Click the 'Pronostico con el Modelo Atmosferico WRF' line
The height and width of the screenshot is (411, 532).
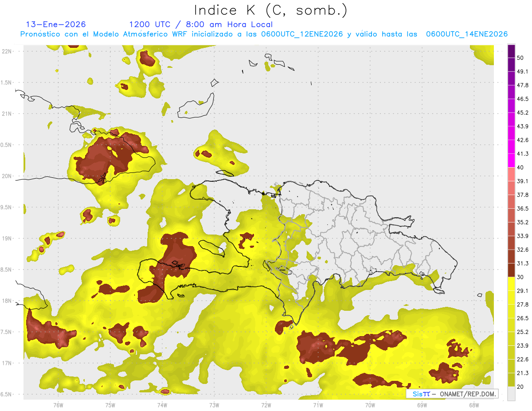264,34
